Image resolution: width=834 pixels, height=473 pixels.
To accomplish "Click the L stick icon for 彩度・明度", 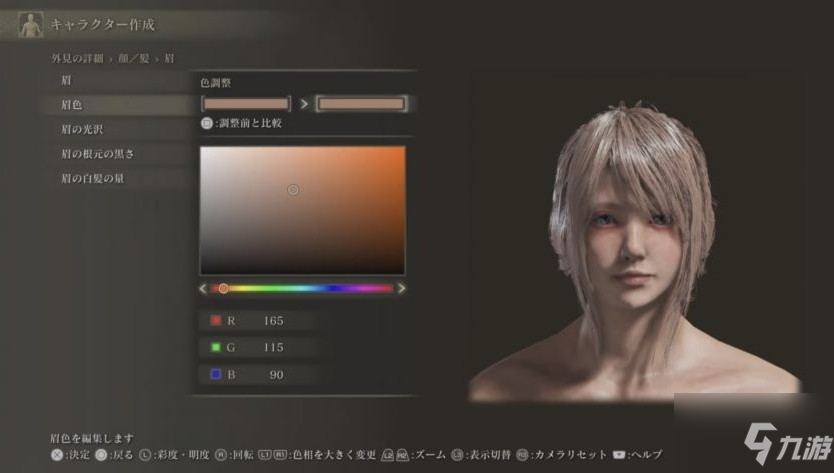I will click(x=145, y=455).
